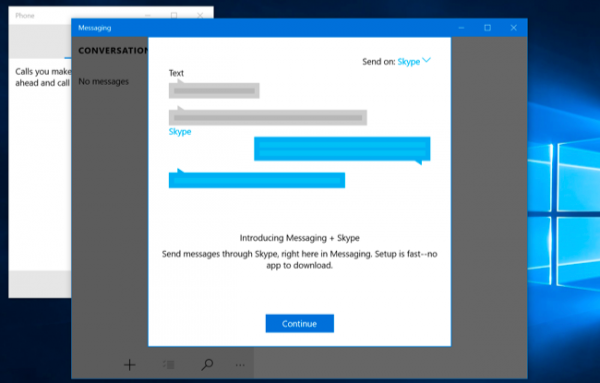Image resolution: width=600 pixels, height=383 pixels.
Task: Expand the chevron arrow beside Send on Skype
Action: (x=427, y=60)
